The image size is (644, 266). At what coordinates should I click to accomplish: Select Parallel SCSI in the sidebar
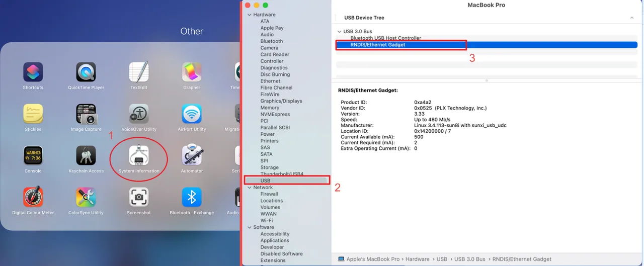[x=275, y=128]
